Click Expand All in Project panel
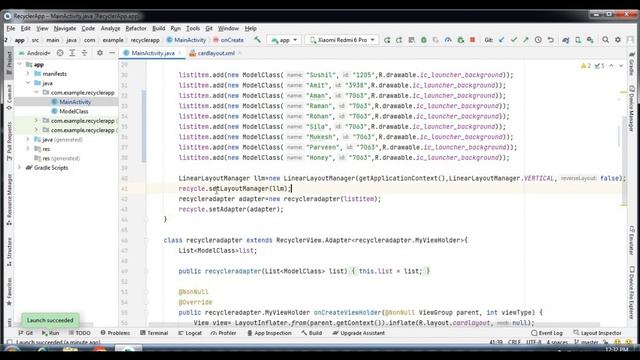This screenshot has height=360, width=640. tap(72, 53)
